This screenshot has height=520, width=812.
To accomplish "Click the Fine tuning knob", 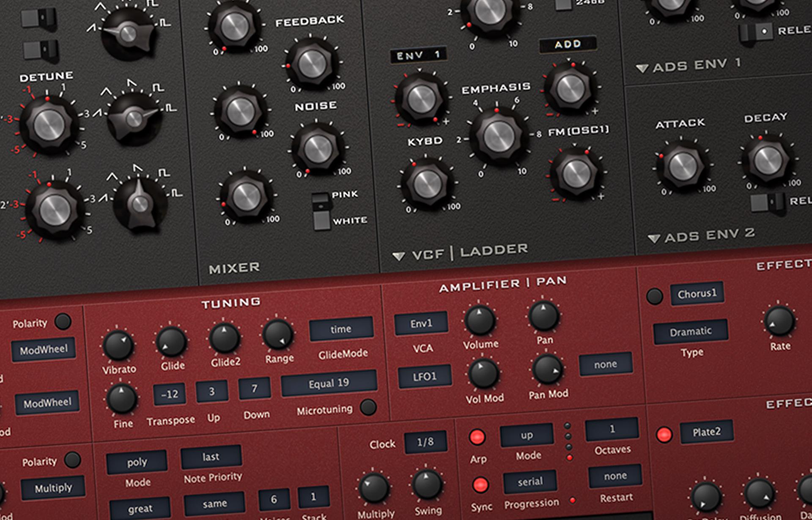I will (x=122, y=399).
